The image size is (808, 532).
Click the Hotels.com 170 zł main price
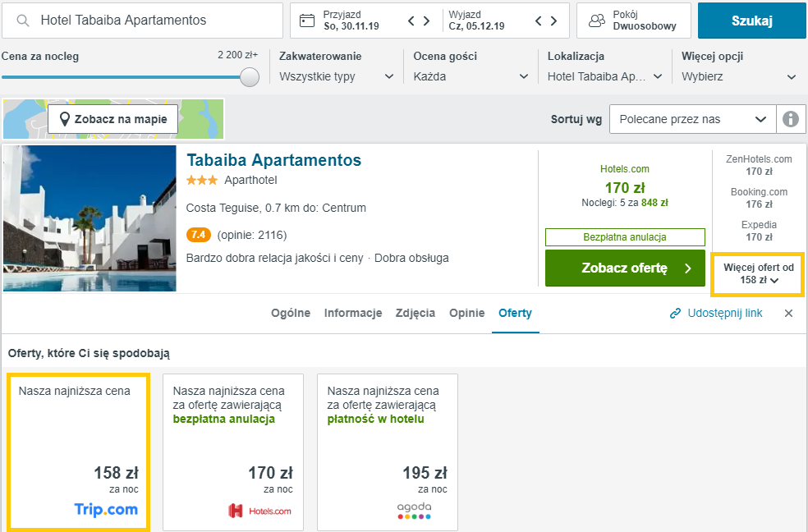click(x=625, y=188)
